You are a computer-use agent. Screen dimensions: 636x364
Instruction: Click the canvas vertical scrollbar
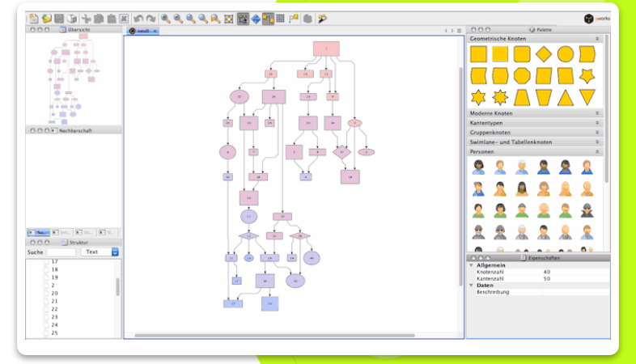[x=460, y=176]
